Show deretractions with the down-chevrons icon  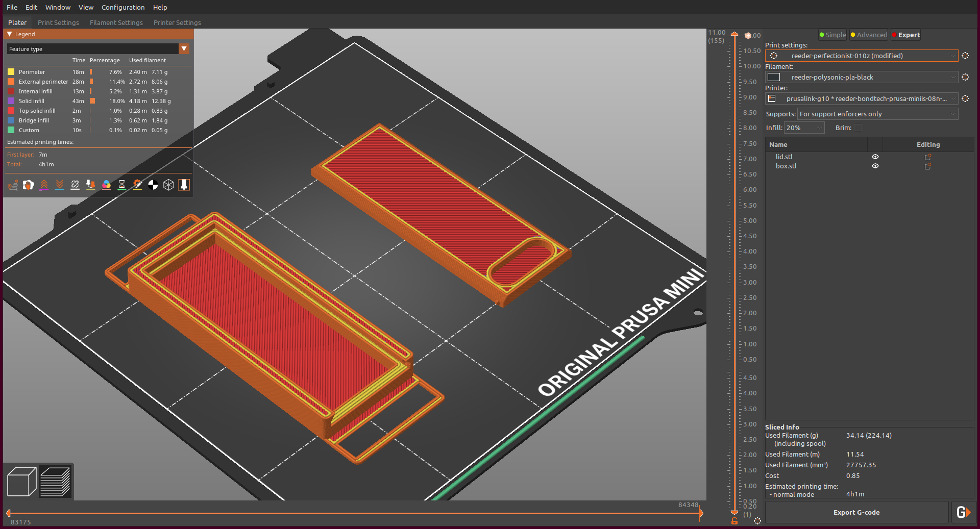point(59,185)
